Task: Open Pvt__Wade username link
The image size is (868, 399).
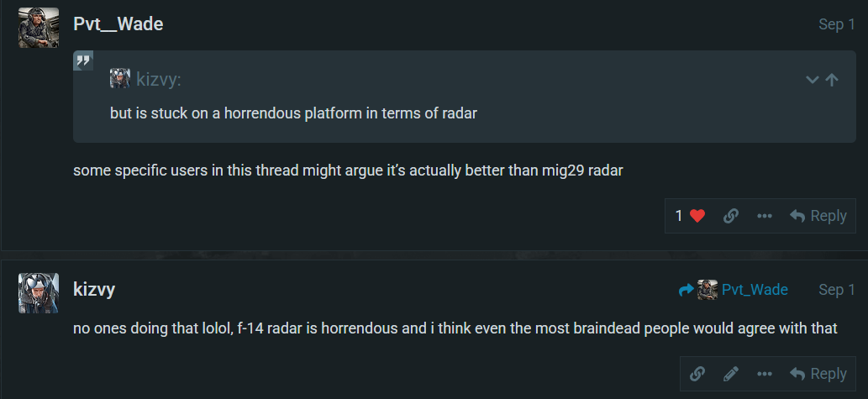Action: click(118, 24)
